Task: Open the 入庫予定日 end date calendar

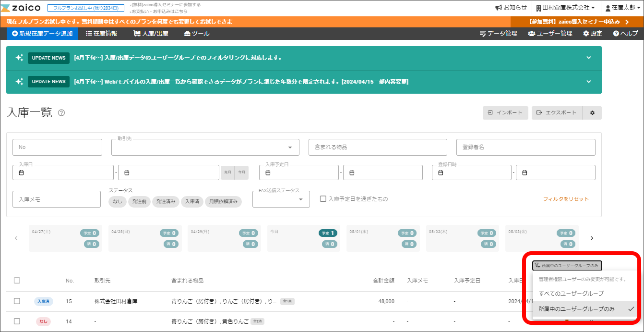Action: coord(383,172)
